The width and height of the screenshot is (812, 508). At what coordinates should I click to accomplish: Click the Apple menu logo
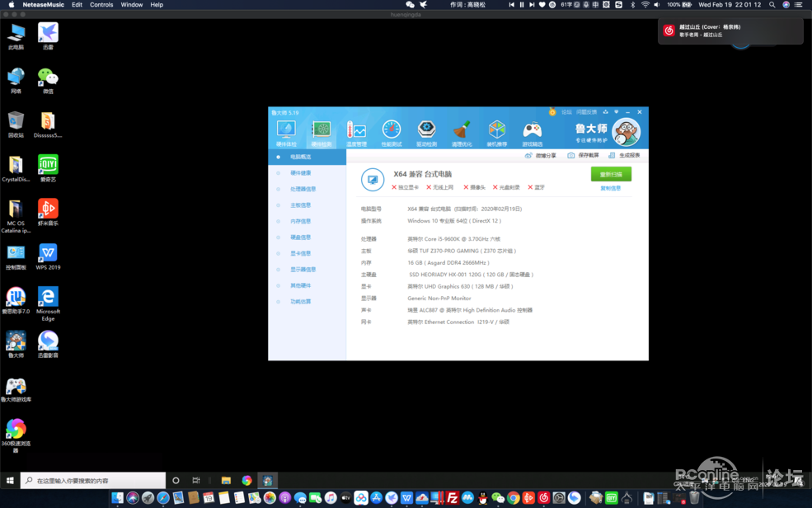[x=12, y=5]
